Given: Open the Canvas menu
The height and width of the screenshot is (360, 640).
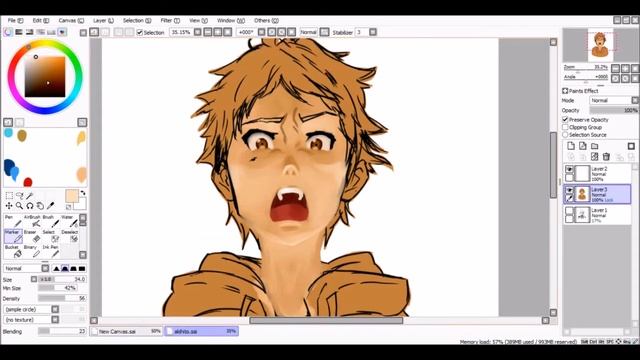Looking at the screenshot, I should tap(71, 20).
